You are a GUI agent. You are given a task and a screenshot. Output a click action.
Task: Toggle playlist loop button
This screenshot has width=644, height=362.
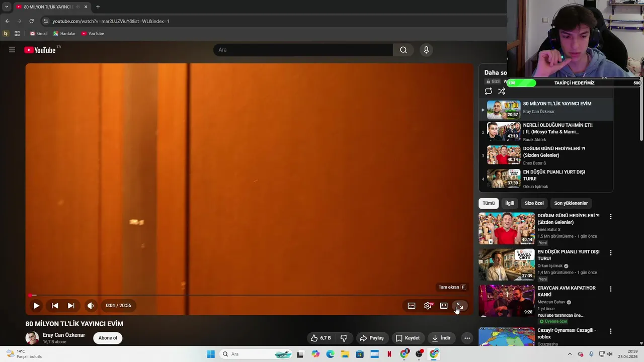[488, 91]
